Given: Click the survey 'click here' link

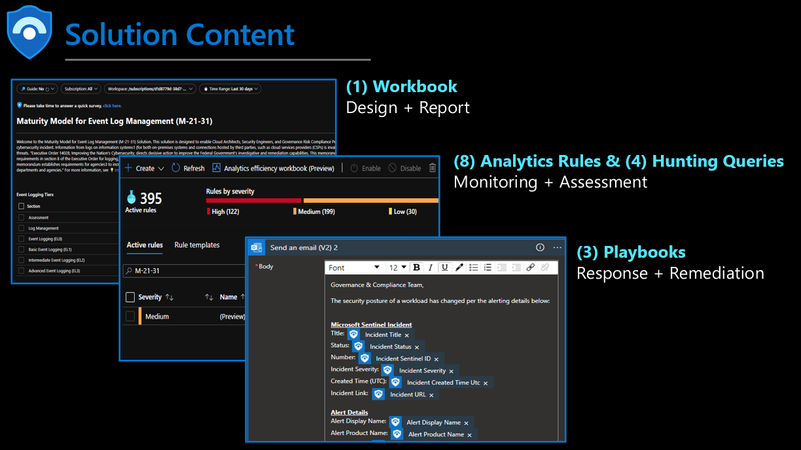Looking at the screenshot, I should pos(112,106).
